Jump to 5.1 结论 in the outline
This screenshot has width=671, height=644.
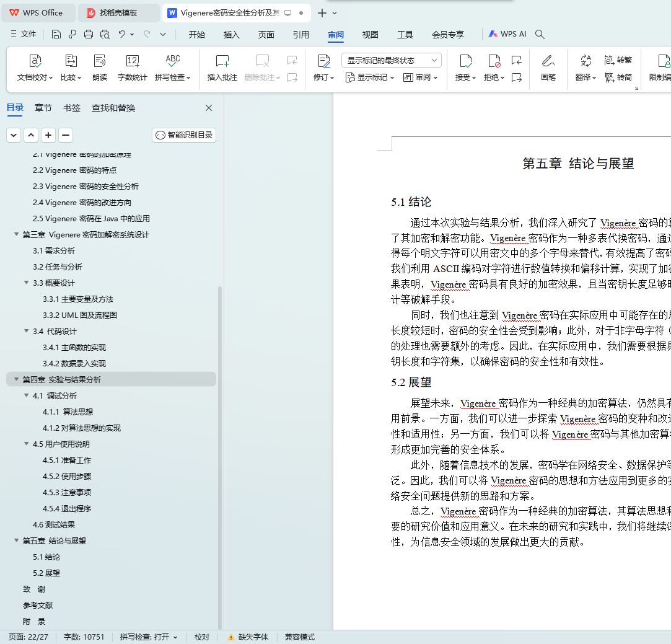pos(46,557)
